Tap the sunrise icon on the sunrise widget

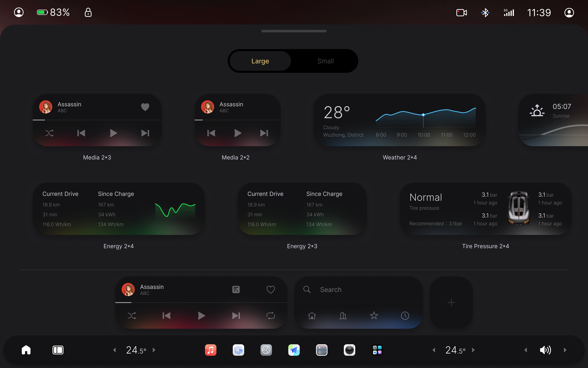(537, 110)
